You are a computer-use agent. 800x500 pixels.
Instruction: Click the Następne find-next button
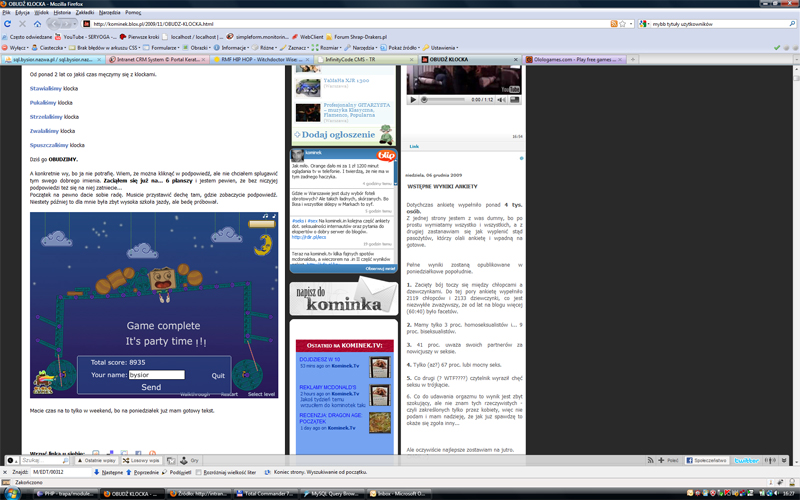[108, 472]
